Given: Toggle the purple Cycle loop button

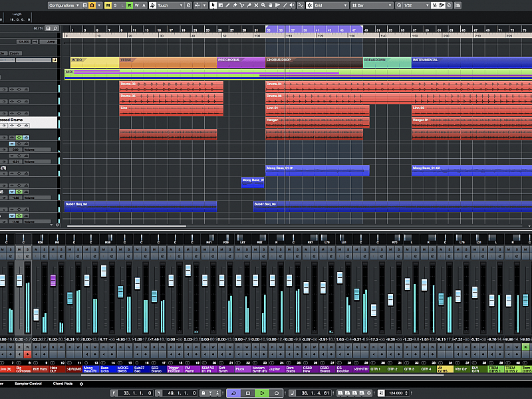Looking at the screenshot, I should pos(234,393).
